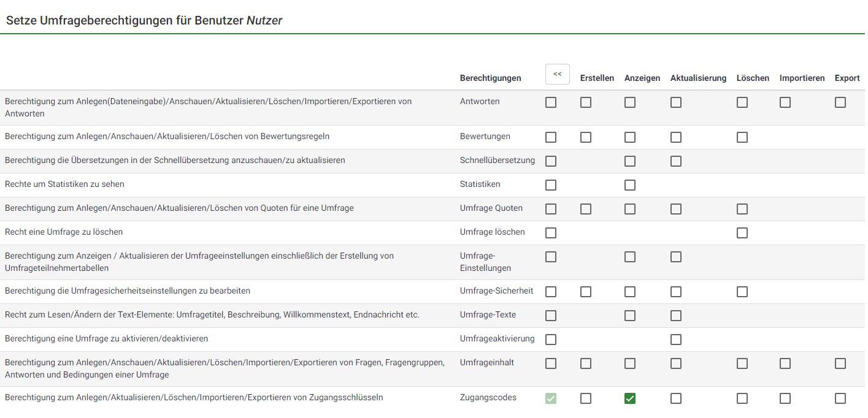The image size is (868, 418).
Task: Uncheck Anzeigen permission for Zugangscodes
Action: [630, 398]
